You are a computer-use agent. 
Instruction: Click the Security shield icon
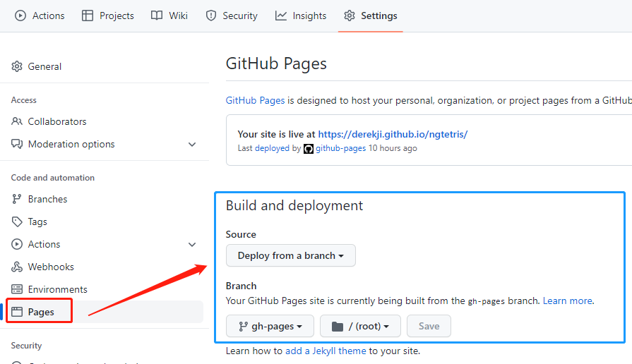pos(211,16)
